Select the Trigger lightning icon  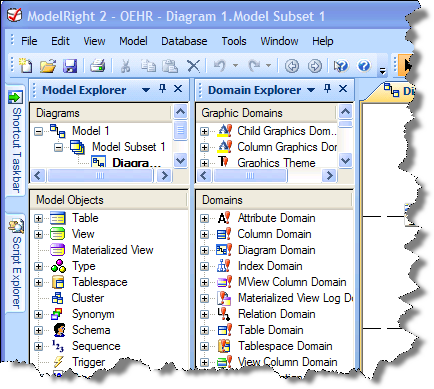click(x=59, y=362)
